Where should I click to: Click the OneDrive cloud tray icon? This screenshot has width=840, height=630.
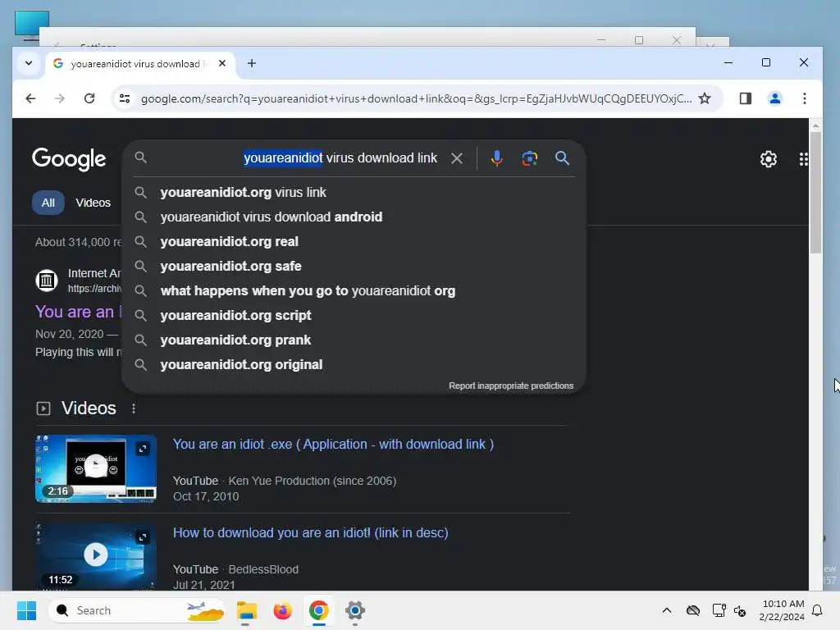(x=692, y=610)
